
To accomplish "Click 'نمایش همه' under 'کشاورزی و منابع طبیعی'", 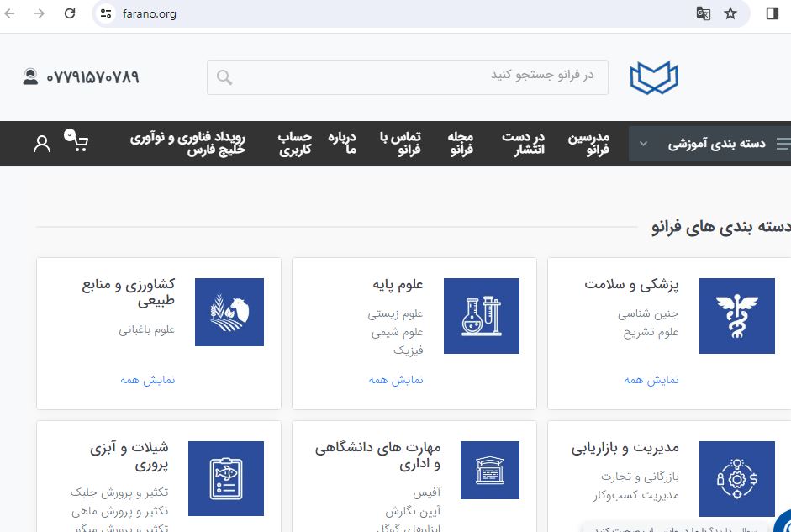I will click(148, 380).
